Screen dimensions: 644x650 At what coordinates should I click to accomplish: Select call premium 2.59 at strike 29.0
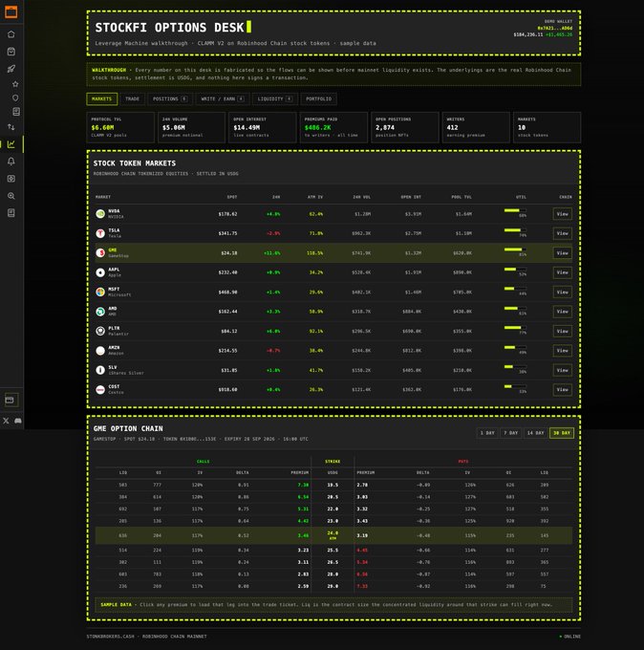click(x=303, y=586)
